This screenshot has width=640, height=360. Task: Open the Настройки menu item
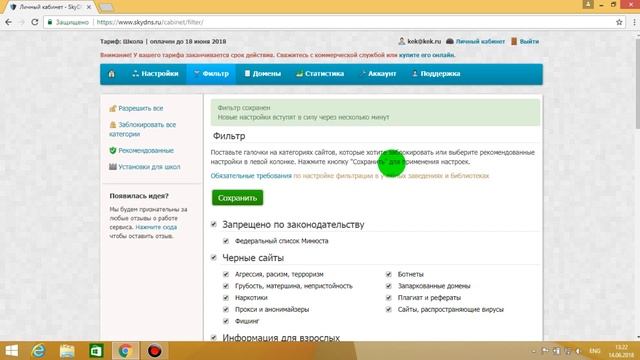coord(155,74)
